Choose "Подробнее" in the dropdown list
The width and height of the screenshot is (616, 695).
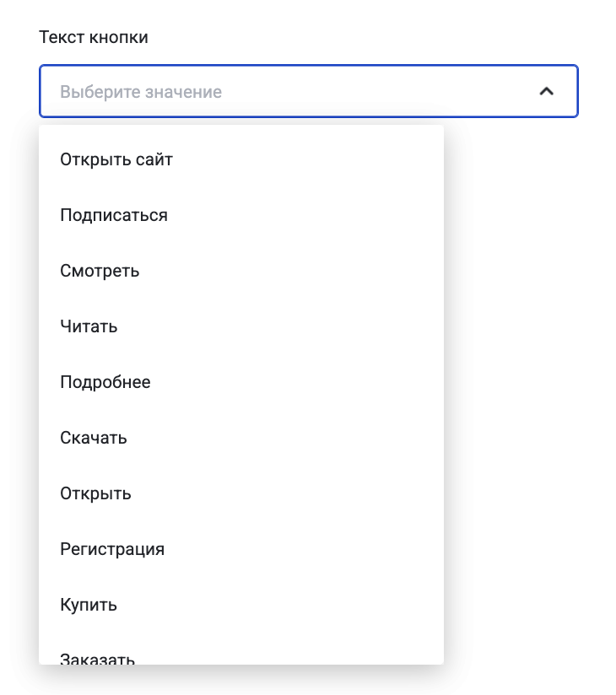[105, 382]
